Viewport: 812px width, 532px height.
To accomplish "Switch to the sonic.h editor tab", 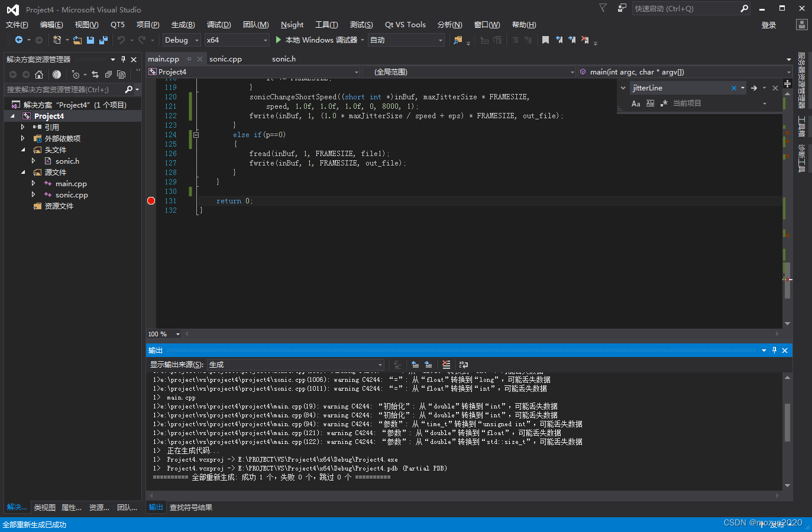I will [284, 59].
